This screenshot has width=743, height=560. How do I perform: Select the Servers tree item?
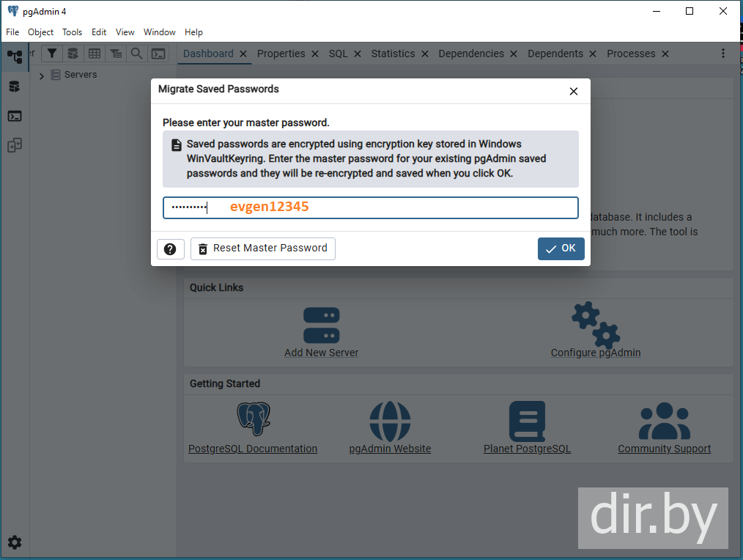coord(80,75)
